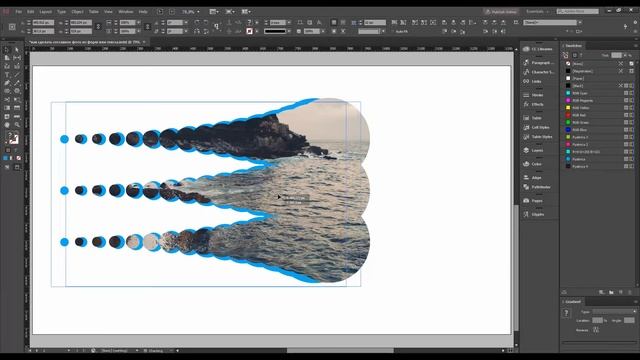Toggle formatting affects container in Swatches

[x=575, y=55]
